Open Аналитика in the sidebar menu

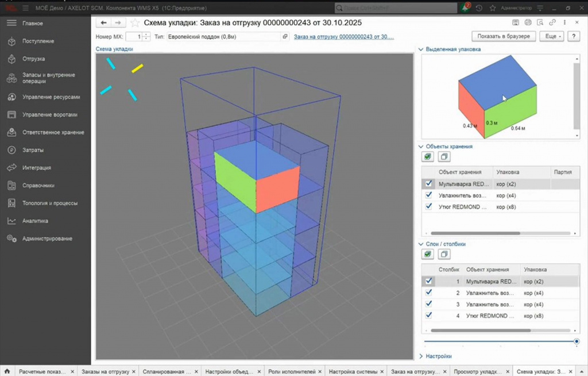click(x=35, y=221)
